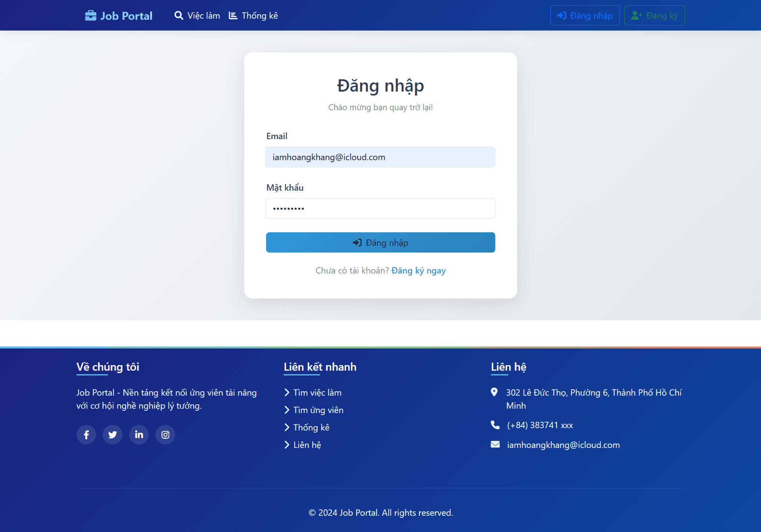761x532 pixels.
Task: Click the Về chúng tôi heading
Action: coord(108,367)
